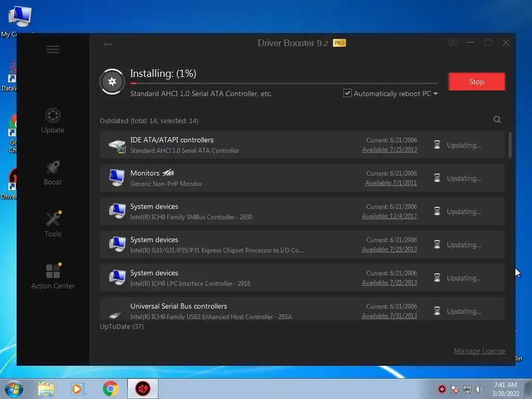Click the installing gear progress icon
Image resolution: width=532 pixels, height=399 pixels.
[112, 82]
